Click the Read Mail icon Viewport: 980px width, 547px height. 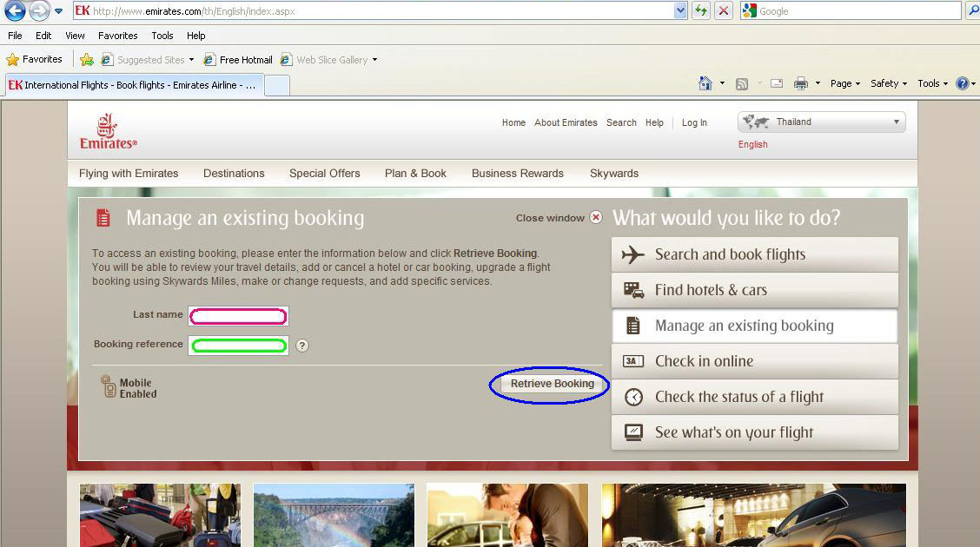(777, 83)
